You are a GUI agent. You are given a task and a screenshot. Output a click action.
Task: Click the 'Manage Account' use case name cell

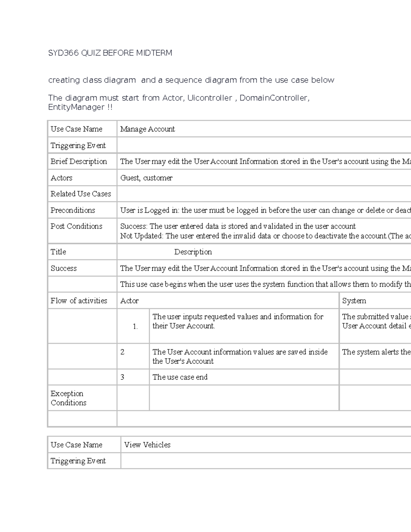(148, 129)
